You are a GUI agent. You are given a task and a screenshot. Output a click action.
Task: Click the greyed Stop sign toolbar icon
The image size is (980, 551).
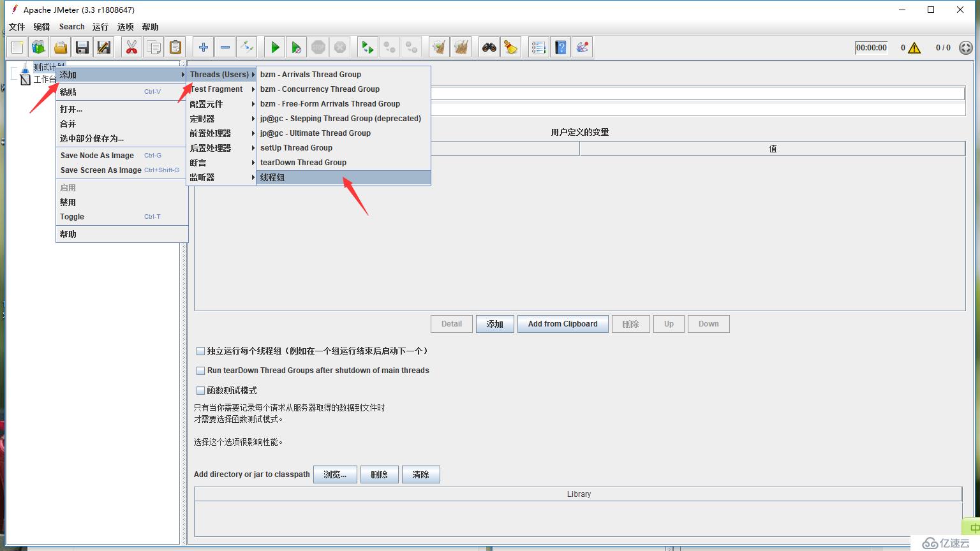coord(318,47)
